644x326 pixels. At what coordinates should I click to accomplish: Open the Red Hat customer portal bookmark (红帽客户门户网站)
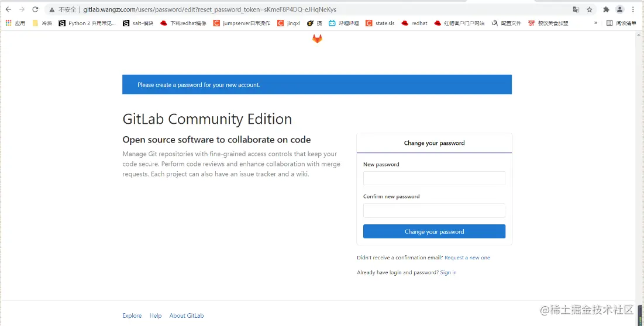tap(459, 23)
